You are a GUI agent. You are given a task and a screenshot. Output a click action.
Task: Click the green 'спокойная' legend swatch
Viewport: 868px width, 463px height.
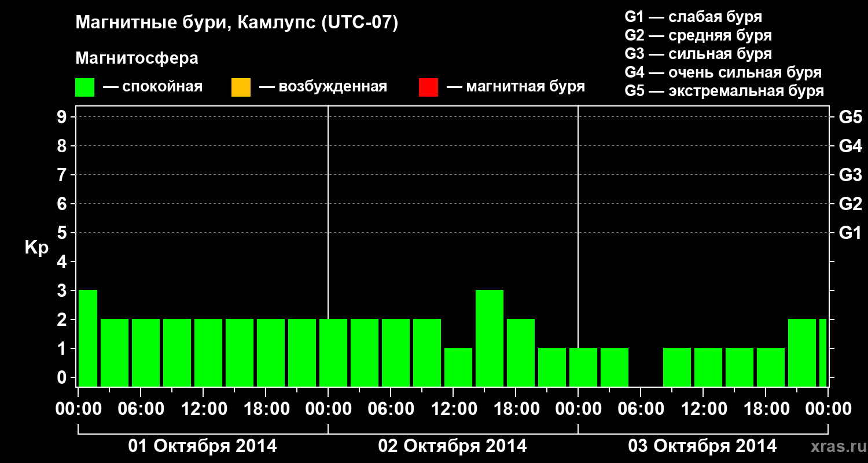click(85, 87)
